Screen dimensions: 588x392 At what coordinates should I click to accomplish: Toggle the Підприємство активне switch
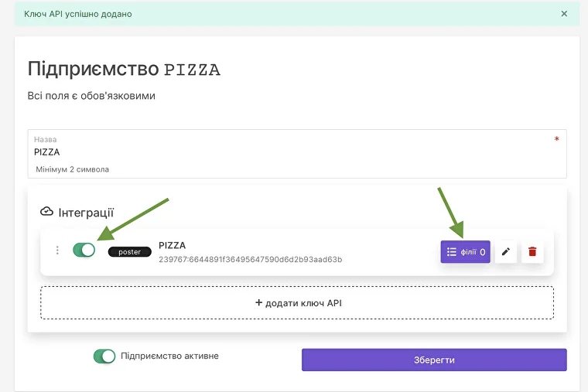(104, 356)
